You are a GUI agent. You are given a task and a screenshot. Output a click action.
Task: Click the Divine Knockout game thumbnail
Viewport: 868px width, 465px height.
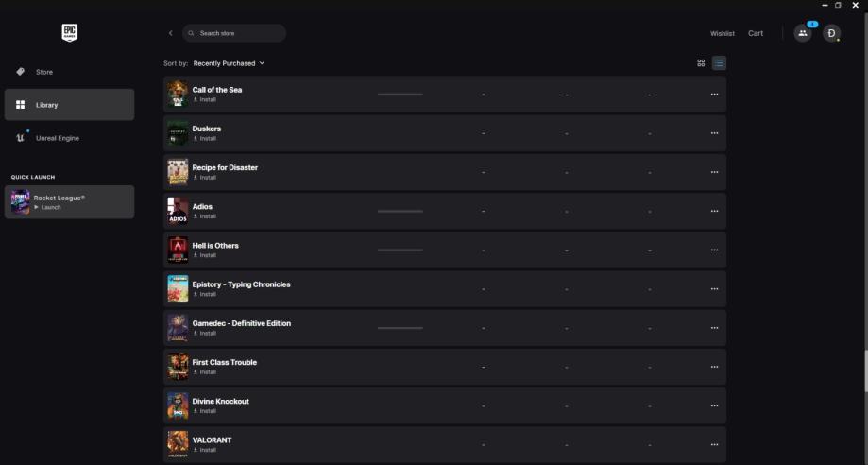[x=178, y=405]
